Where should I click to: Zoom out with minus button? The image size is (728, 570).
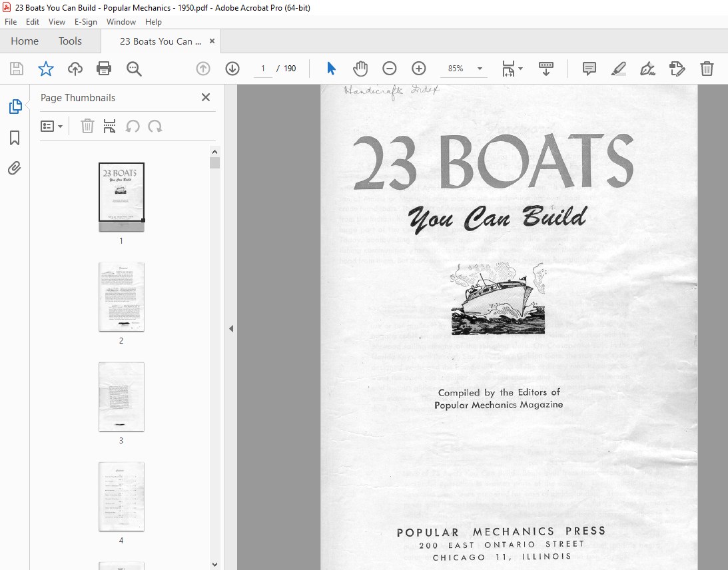389,69
